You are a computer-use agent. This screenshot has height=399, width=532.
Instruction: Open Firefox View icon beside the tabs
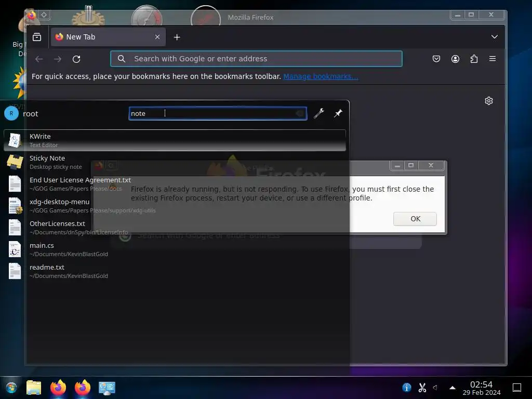tap(37, 37)
